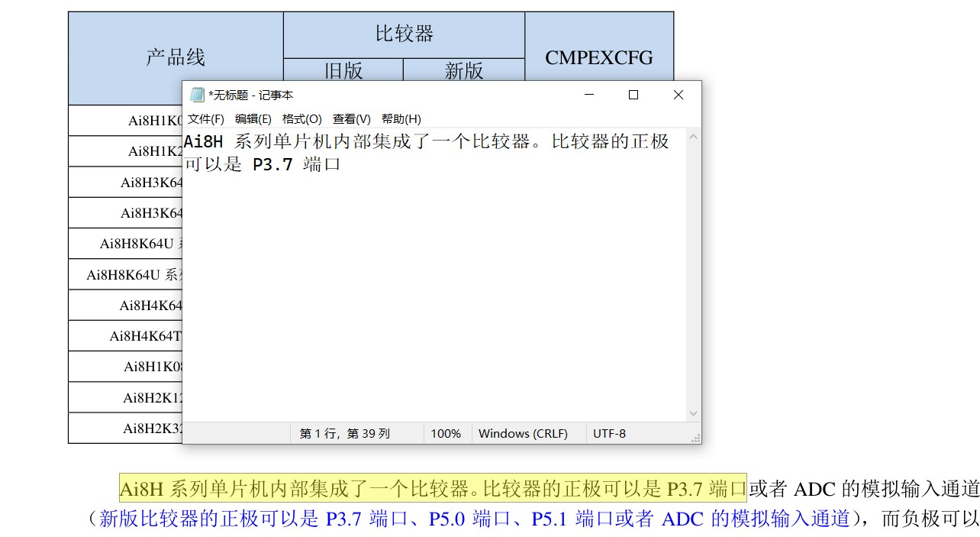Open the 查看(V) menu
This screenshot has height=537, width=980.
coord(351,119)
